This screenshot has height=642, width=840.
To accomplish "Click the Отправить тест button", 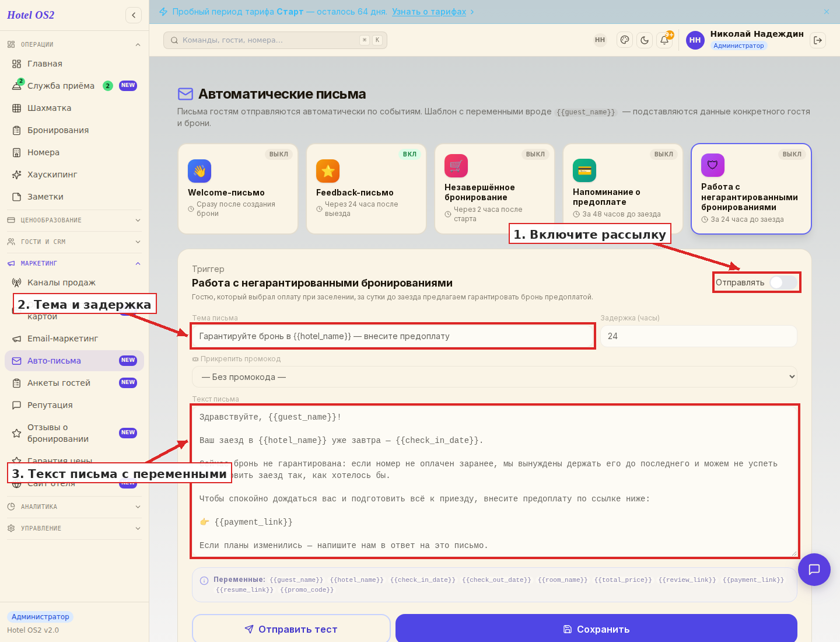I will [291, 629].
